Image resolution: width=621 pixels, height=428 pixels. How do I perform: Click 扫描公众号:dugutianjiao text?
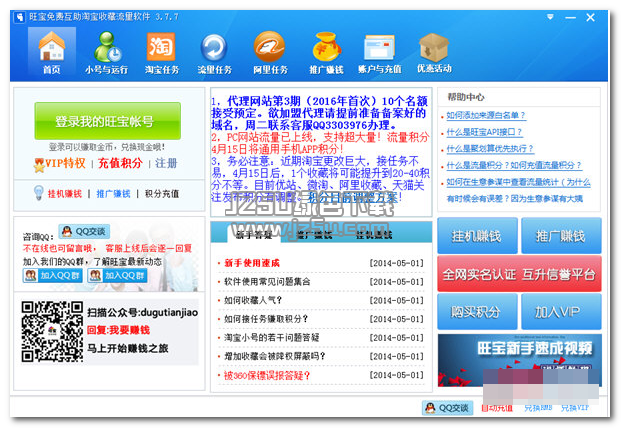(143, 312)
